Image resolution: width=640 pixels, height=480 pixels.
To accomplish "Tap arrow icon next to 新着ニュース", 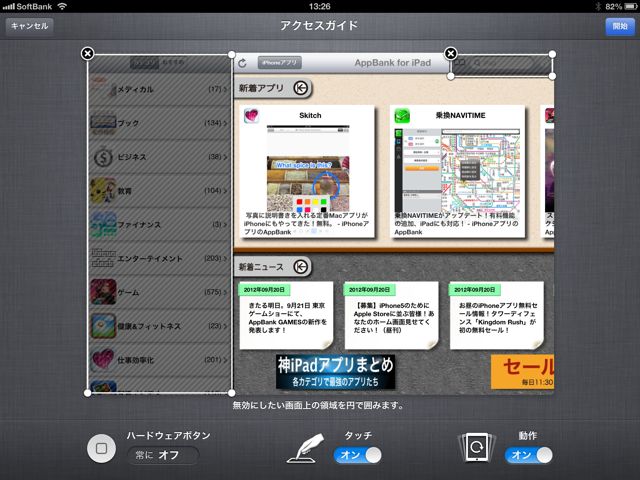I will point(301,267).
